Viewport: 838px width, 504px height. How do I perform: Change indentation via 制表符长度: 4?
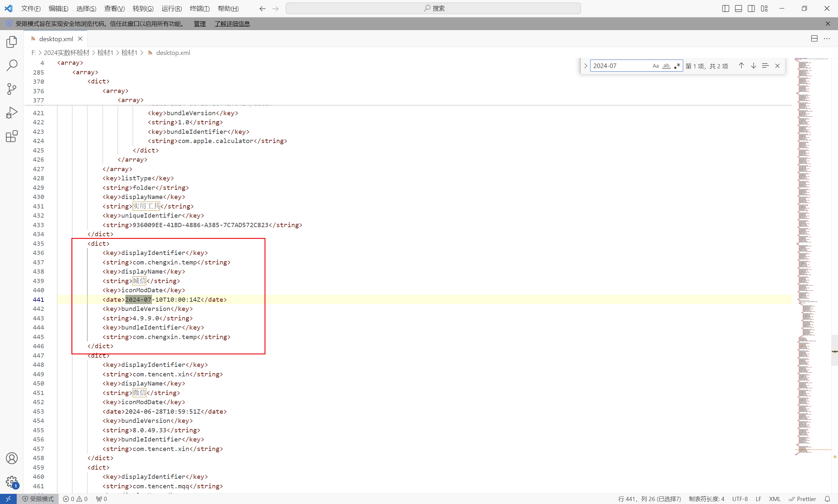click(706, 498)
